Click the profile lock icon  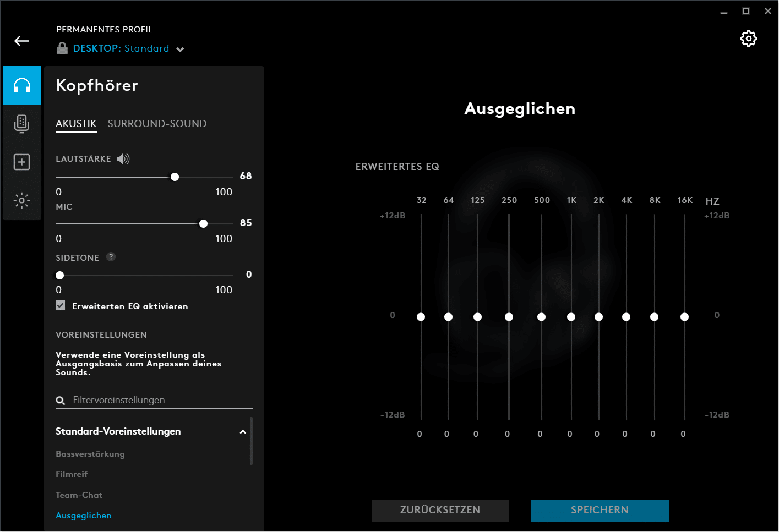(62, 48)
